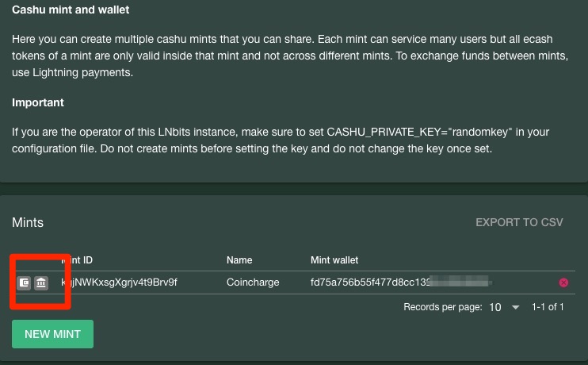Screen dimensions: 588x365
Task: Delete the Coincharge mint with the red X
Action: pyautogui.click(x=563, y=282)
